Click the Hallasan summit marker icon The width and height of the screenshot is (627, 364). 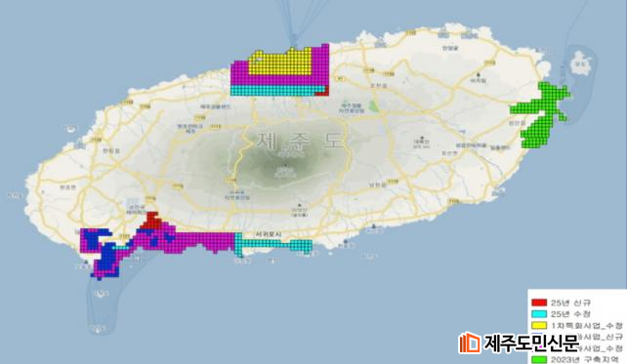click(x=285, y=165)
